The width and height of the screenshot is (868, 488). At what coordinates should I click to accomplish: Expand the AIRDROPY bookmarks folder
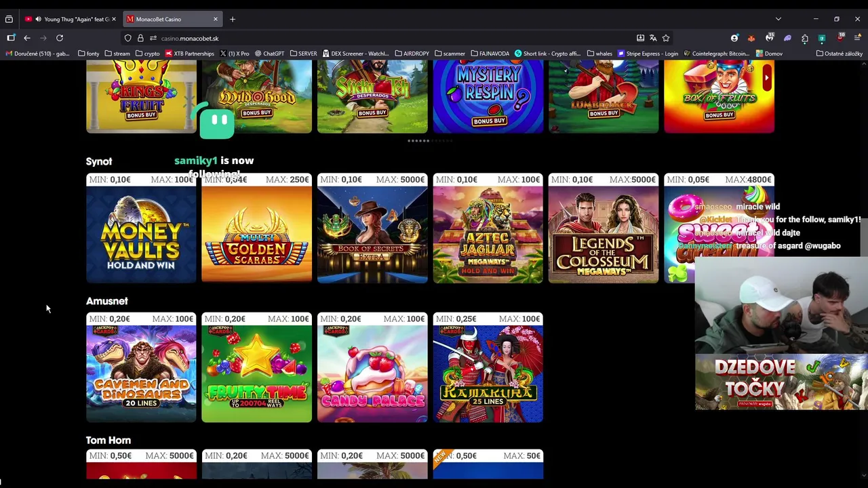[412, 54]
